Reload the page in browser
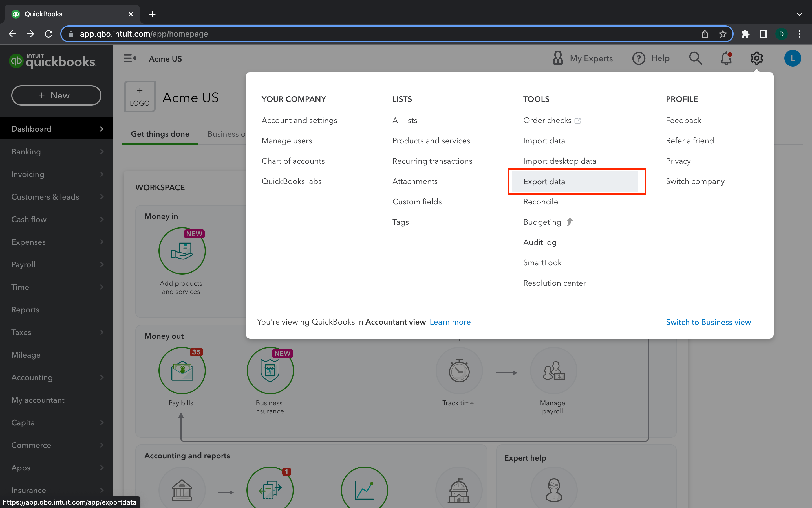The height and width of the screenshot is (508, 812). pos(49,34)
